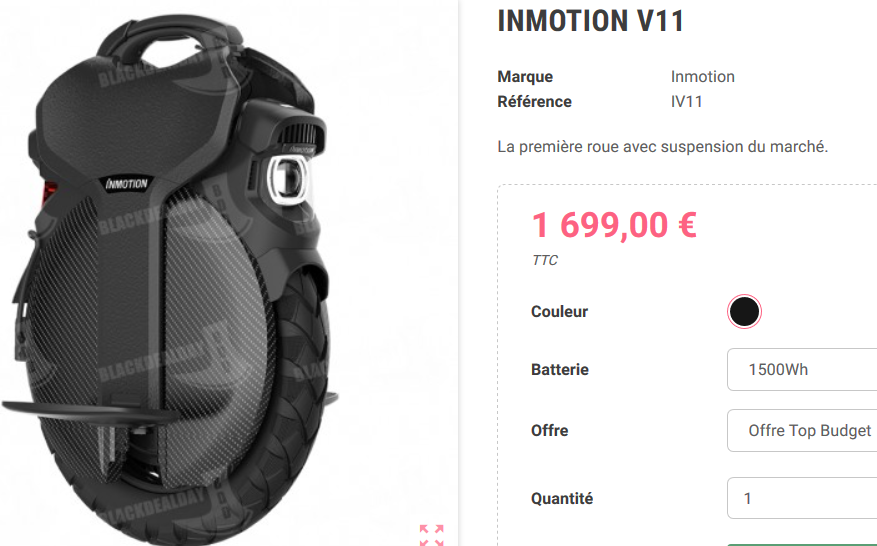The height and width of the screenshot is (546, 877).
Task: Select the black Couleur swatch
Action: [x=744, y=311]
